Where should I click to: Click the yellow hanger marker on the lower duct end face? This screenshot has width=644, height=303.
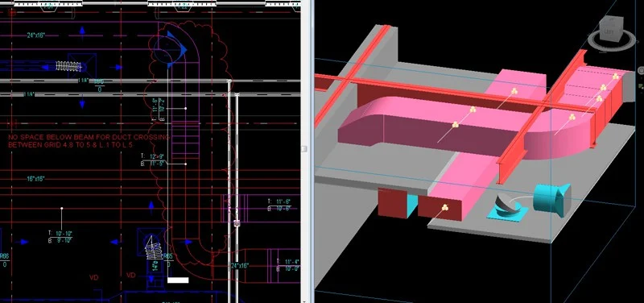click(444, 208)
